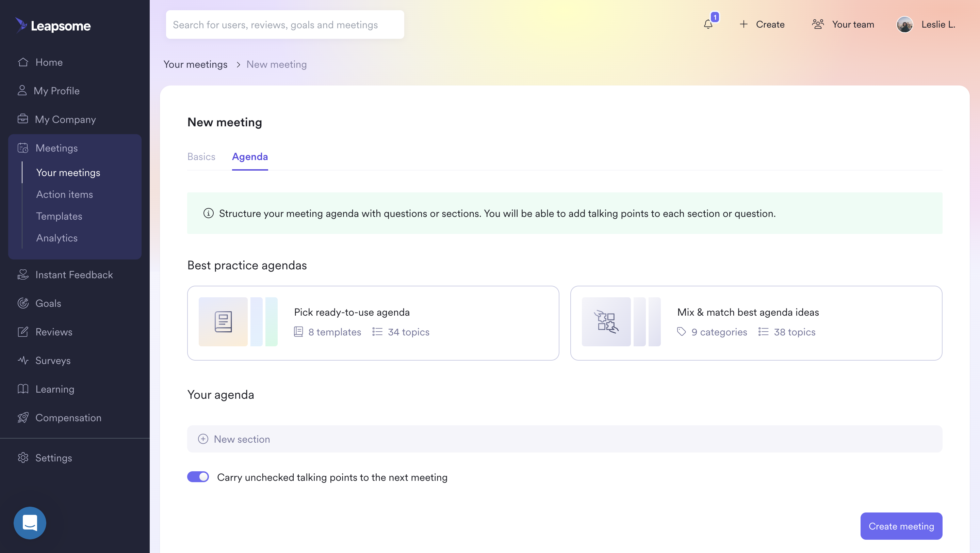
Task: Click the Compensation sidebar label
Action: tap(68, 417)
